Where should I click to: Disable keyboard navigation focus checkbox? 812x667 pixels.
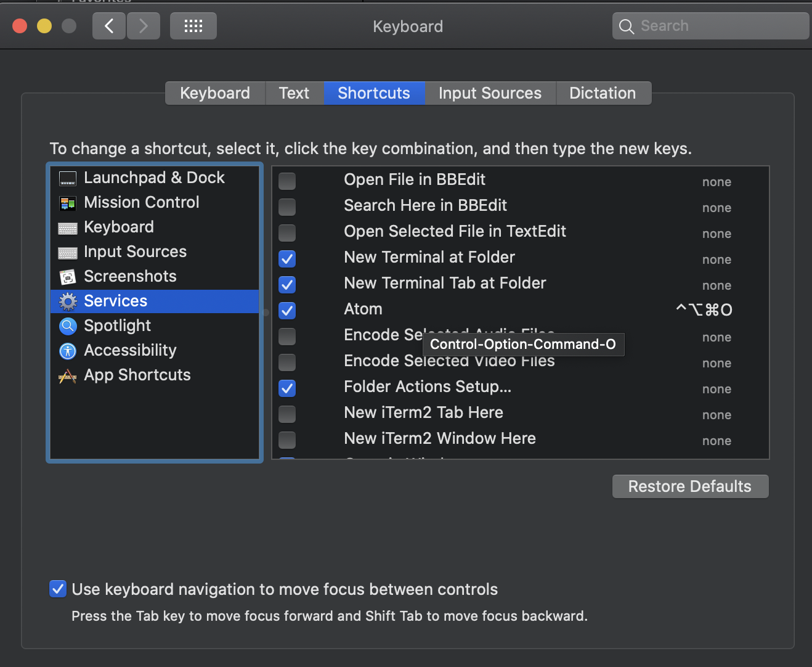click(58, 589)
